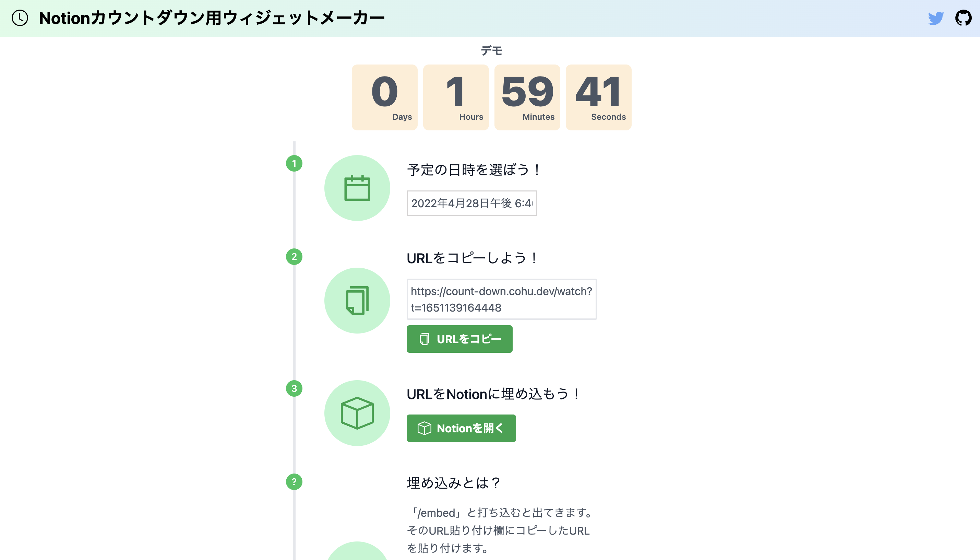Viewport: 980px width, 560px height.
Task: Click the 埋め込みとは？ heading
Action: [x=454, y=483]
